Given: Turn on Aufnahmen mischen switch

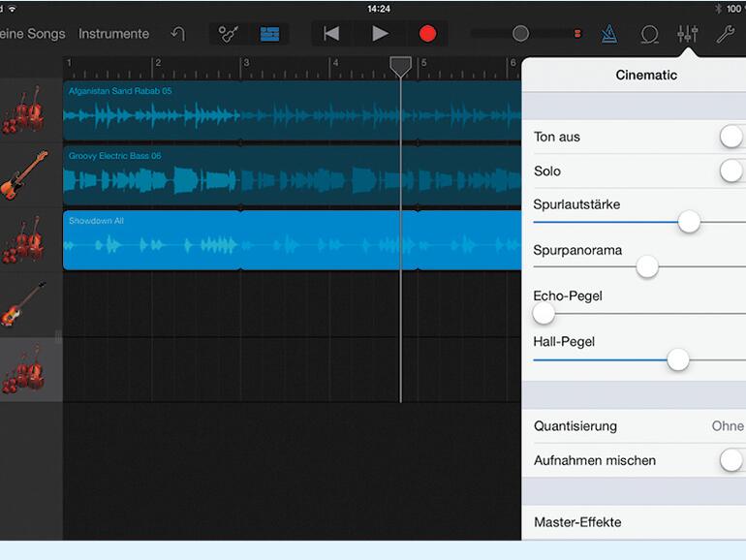Looking at the screenshot, I should pyautogui.click(x=732, y=460).
